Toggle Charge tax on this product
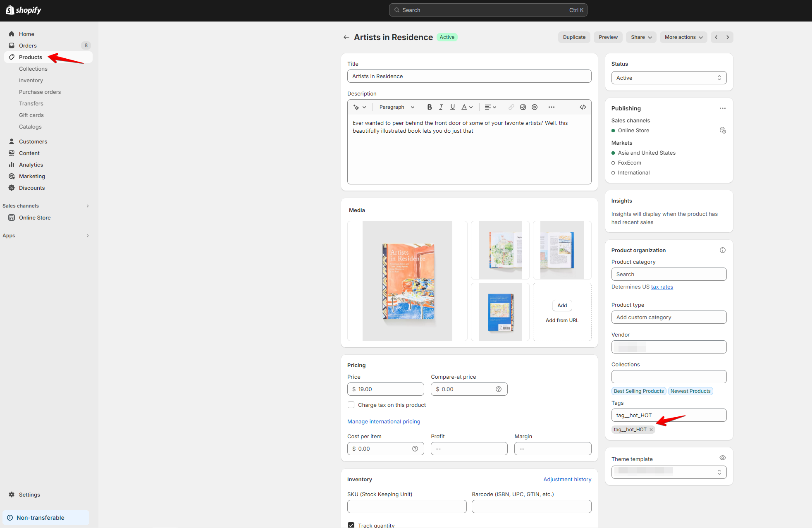This screenshot has height=528, width=812. (351, 405)
